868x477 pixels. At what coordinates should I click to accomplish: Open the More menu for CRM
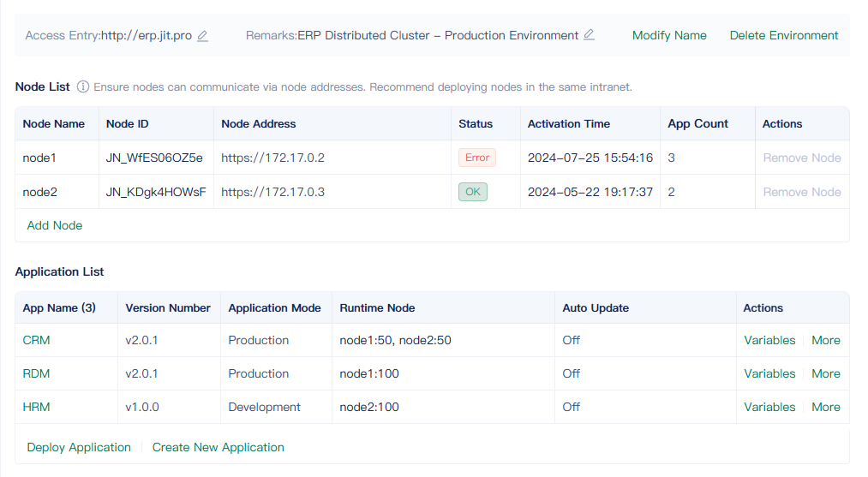click(825, 340)
